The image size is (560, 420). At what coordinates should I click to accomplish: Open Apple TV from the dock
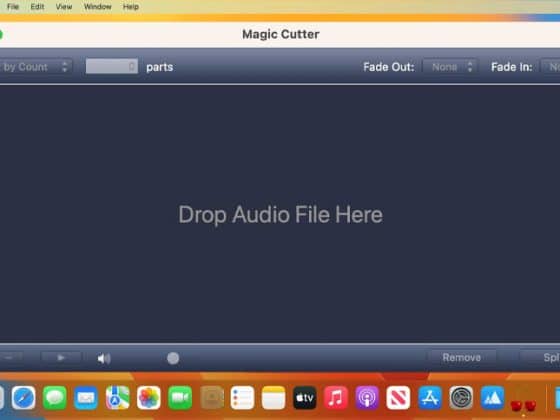tap(305, 398)
